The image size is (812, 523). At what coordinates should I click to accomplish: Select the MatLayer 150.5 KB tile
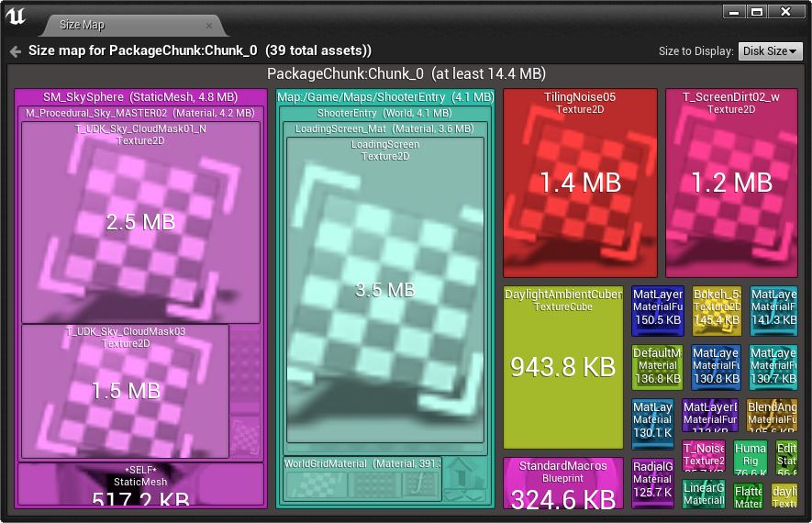click(x=658, y=311)
